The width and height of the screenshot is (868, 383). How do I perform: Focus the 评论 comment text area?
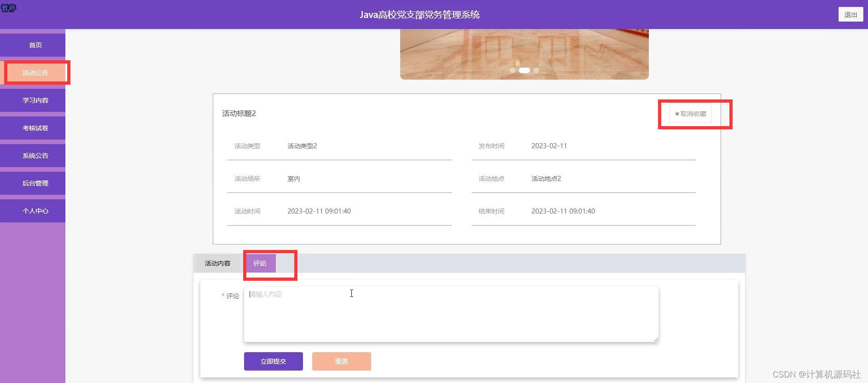(451, 314)
